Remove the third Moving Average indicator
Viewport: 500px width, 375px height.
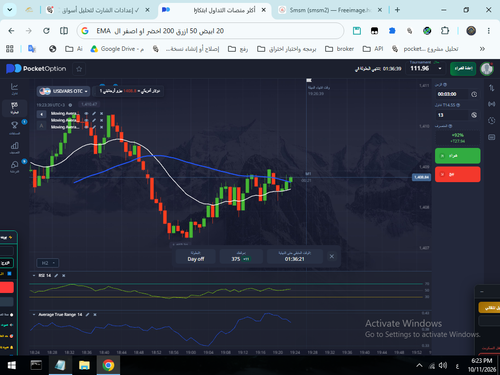pos(101,127)
